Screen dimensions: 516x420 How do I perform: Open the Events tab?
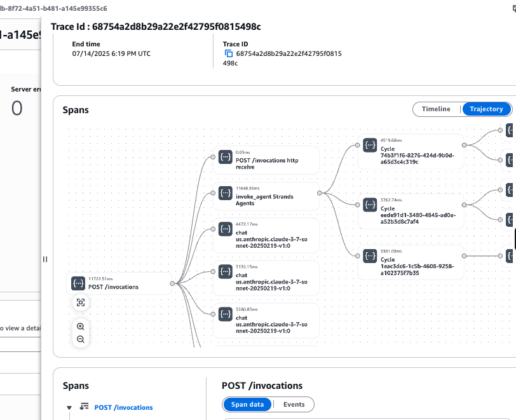294,405
